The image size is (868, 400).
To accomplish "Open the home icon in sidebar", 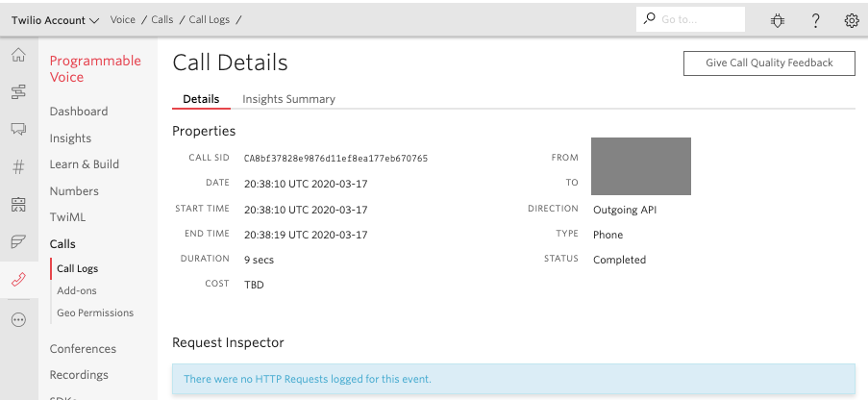I will click(19, 55).
